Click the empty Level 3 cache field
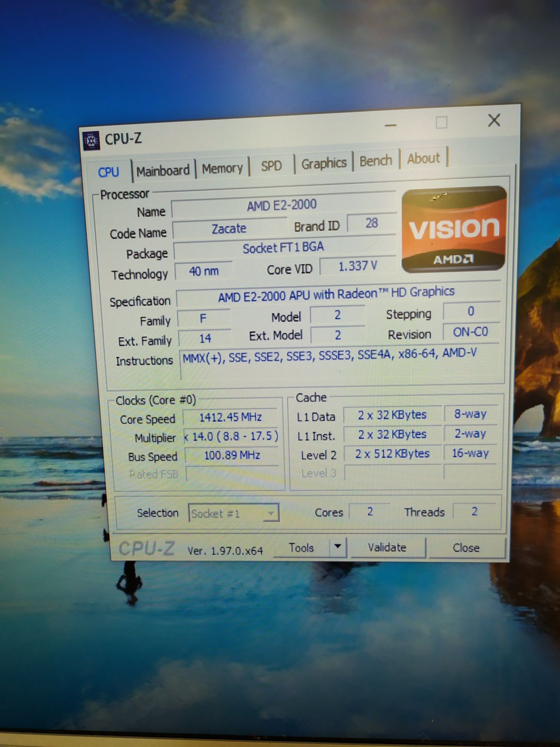 coord(393,472)
